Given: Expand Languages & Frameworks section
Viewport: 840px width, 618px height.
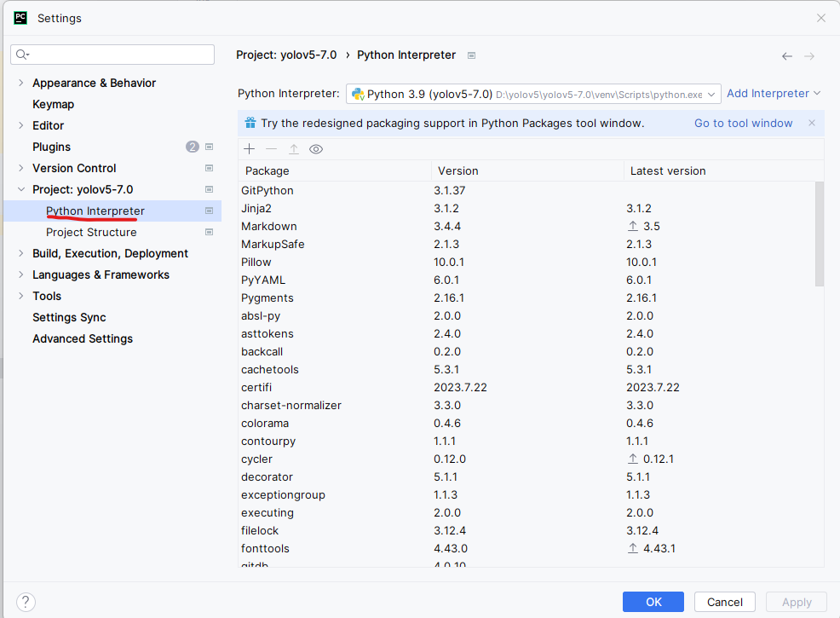Looking at the screenshot, I should [21, 274].
